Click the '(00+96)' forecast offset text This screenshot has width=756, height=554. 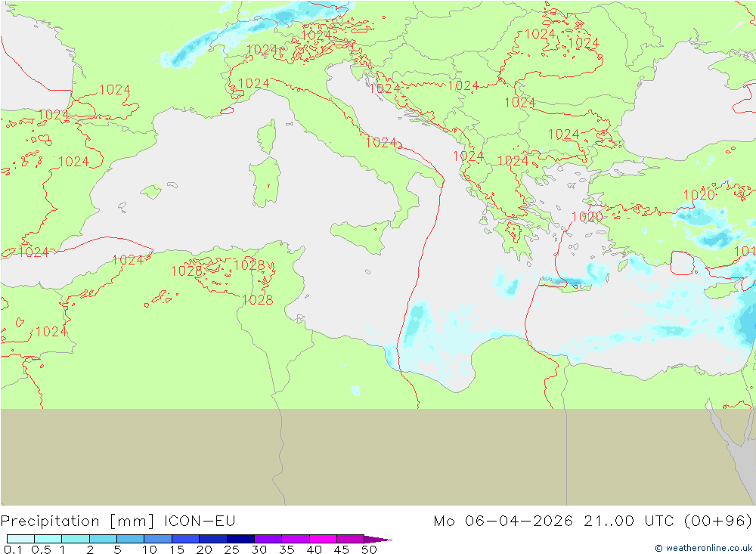[718, 522]
